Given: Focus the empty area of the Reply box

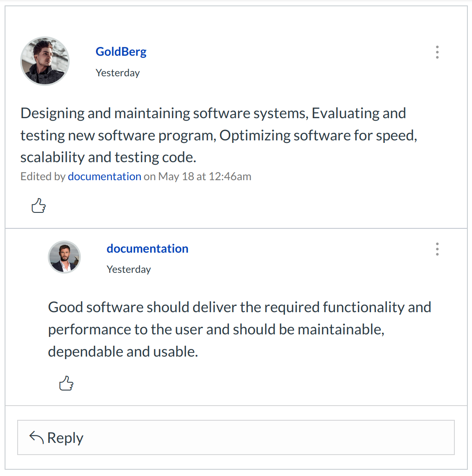Looking at the screenshot, I should click(268, 438).
